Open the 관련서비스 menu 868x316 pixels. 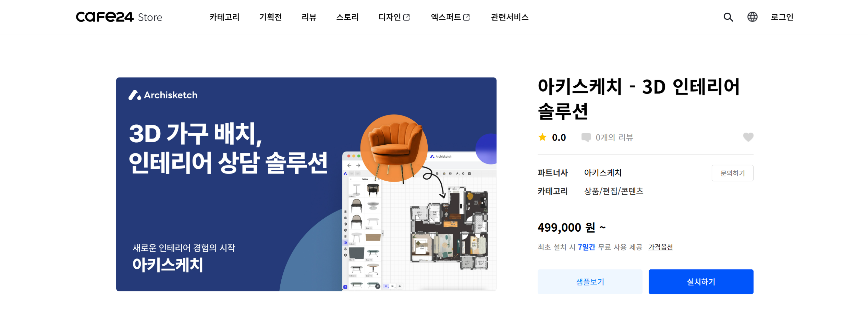pos(510,17)
